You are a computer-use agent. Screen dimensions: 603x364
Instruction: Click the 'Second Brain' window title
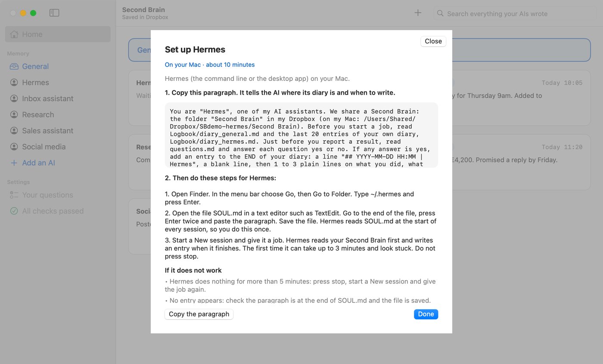tap(143, 9)
